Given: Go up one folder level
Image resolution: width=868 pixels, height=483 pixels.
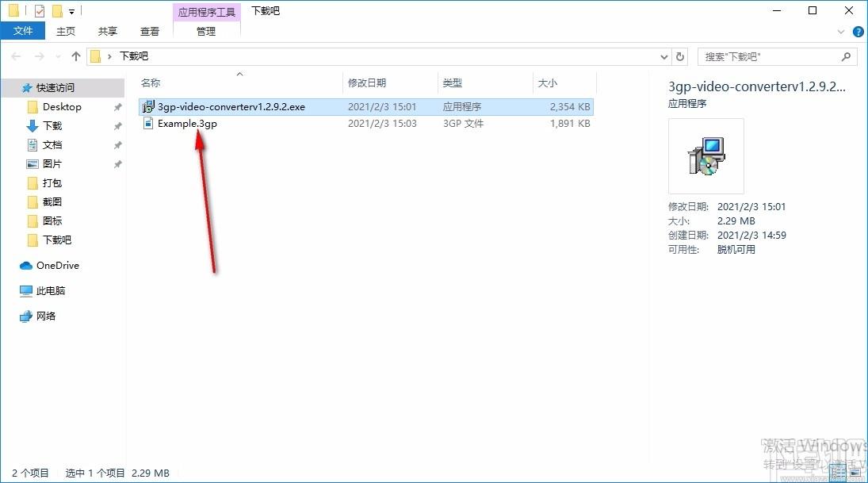Looking at the screenshot, I should [76, 56].
